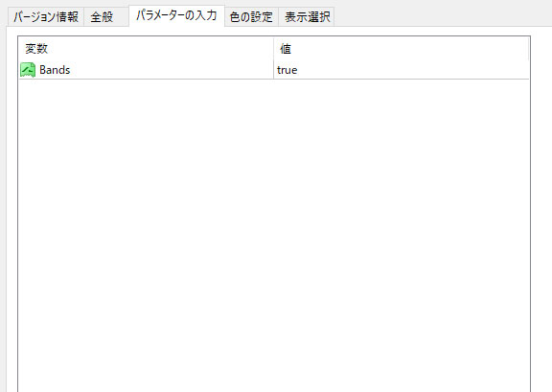Click Bands value cell blank space after true
The width and height of the screenshot is (552, 392).
click(413, 70)
